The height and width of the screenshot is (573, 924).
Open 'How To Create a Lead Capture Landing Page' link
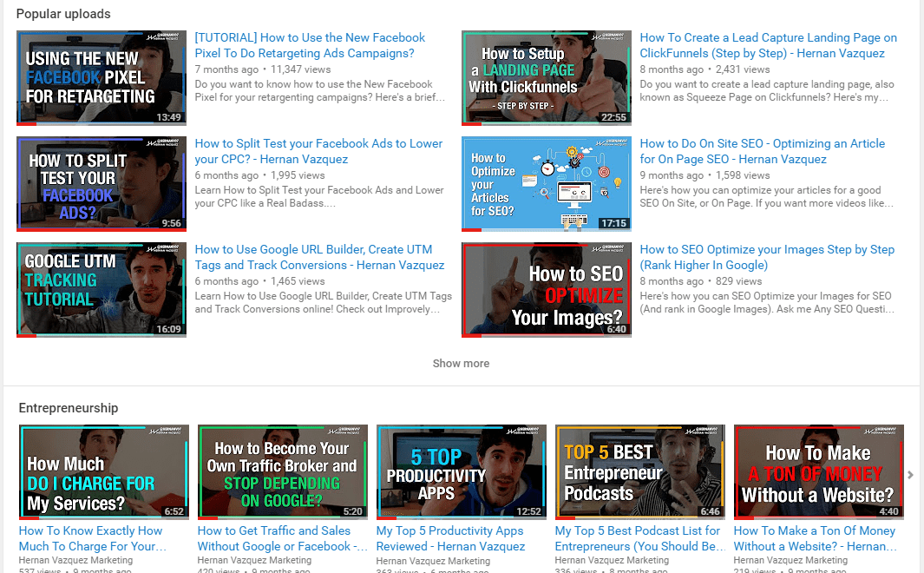[x=769, y=45]
